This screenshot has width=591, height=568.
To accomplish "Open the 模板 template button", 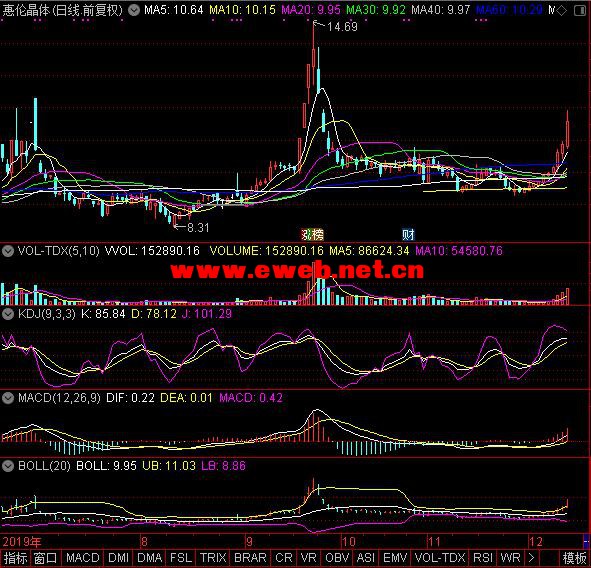I will tap(574, 557).
